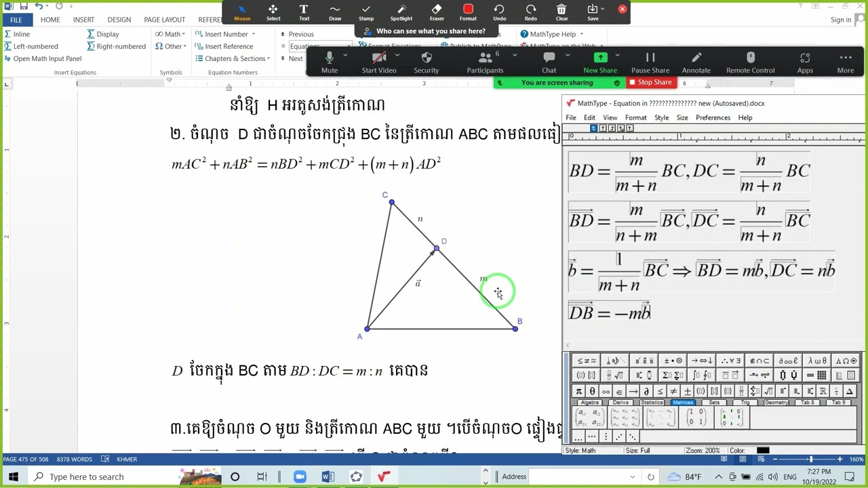Screen dimensions: 868x488
Task: Click Undo in the Zoom annotation bar
Action: click(x=499, y=12)
